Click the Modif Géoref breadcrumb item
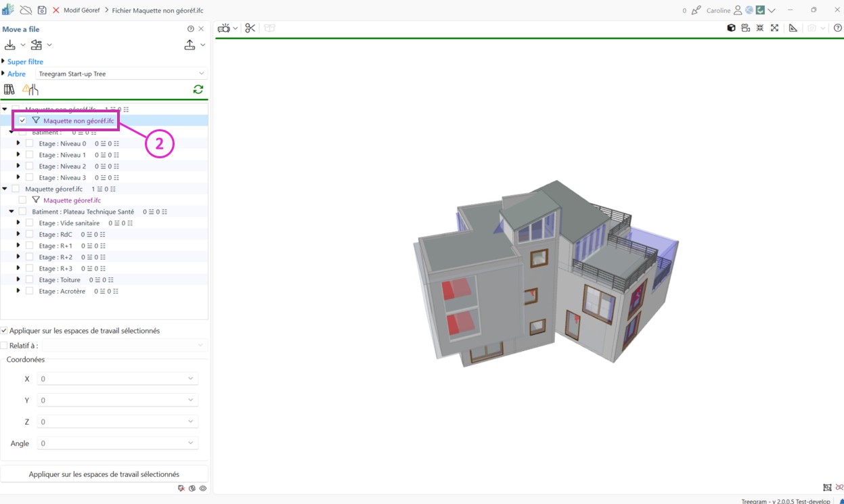The width and height of the screenshot is (844, 504). click(x=81, y=10)
